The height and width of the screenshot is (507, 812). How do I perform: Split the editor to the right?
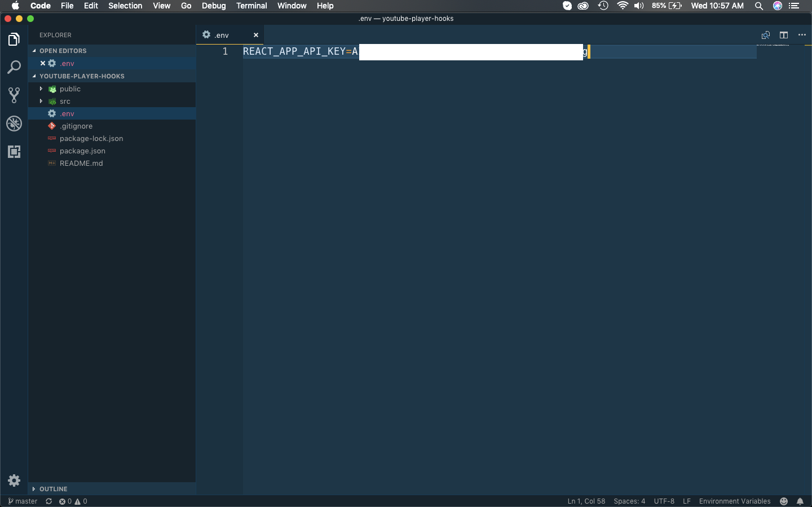pos(784,35)
